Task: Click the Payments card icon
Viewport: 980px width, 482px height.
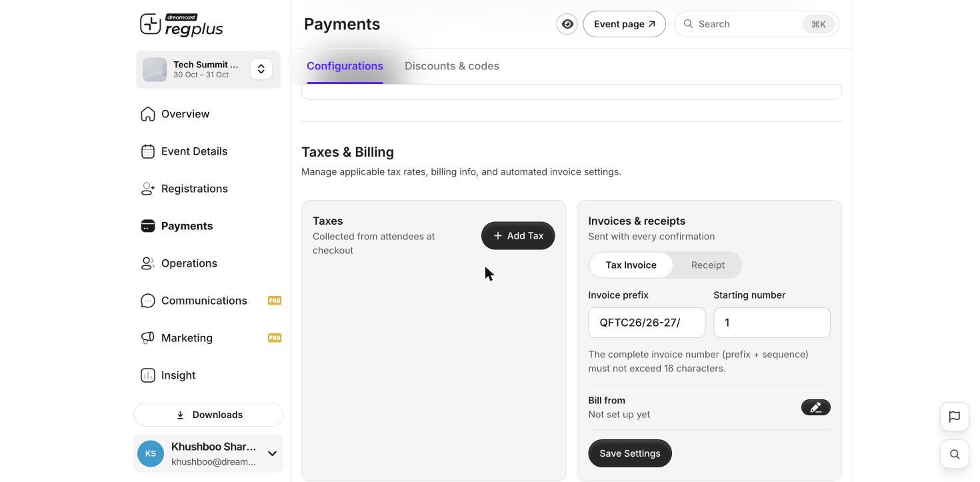Action: (148, 226)
